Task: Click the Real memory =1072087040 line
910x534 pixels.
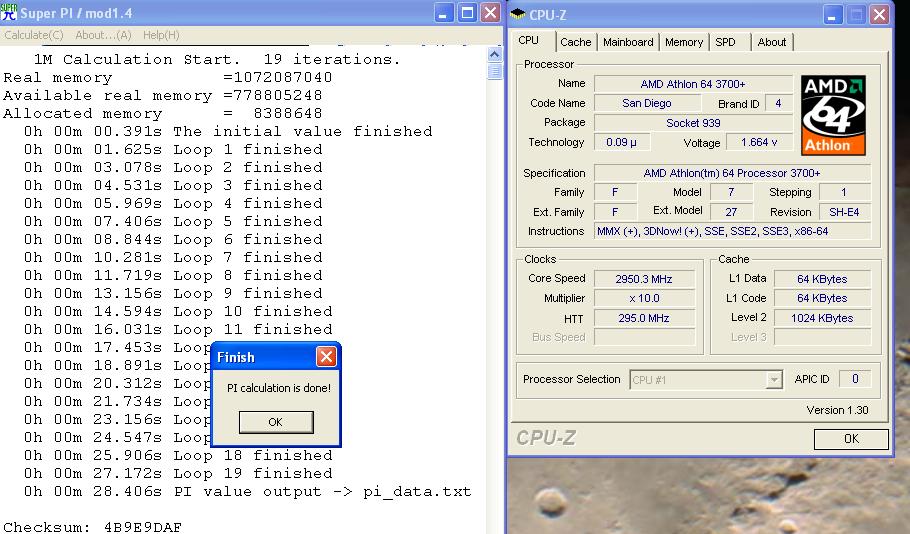Action: click(x=168, y=77)
